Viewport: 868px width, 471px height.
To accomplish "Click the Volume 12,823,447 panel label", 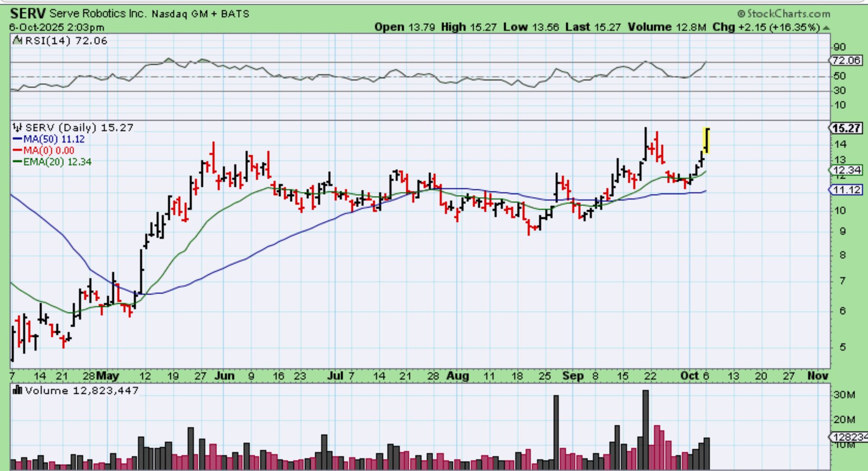I will coord(82,391).
